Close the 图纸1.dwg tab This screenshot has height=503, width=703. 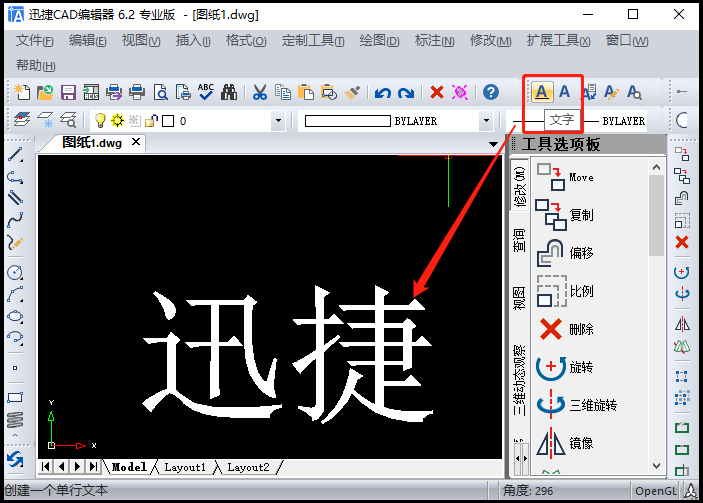tap(136, 142)
